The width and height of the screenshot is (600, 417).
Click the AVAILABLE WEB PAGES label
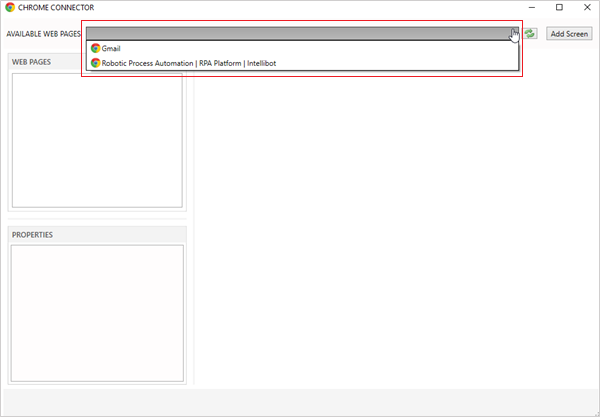pyautogui.click(x=44, y=34)
